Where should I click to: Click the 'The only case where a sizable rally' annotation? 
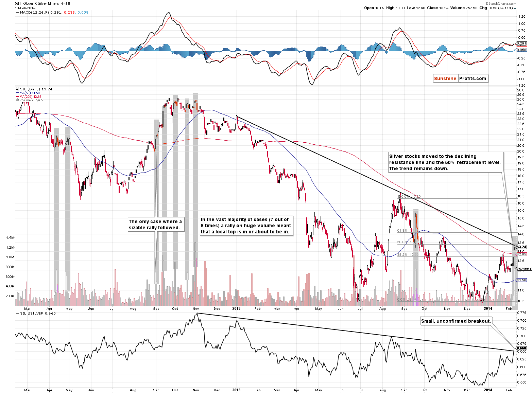(155, 225)
